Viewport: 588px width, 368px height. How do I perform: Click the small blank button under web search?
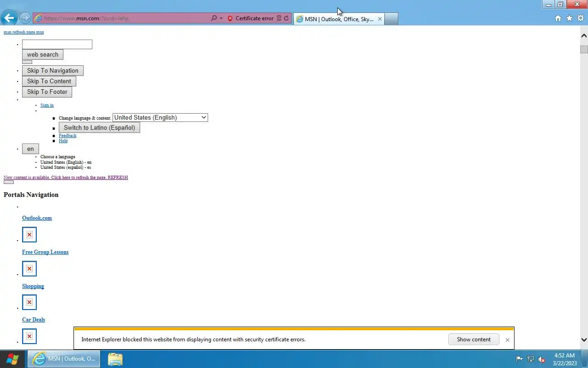click(x=27, y=62)
